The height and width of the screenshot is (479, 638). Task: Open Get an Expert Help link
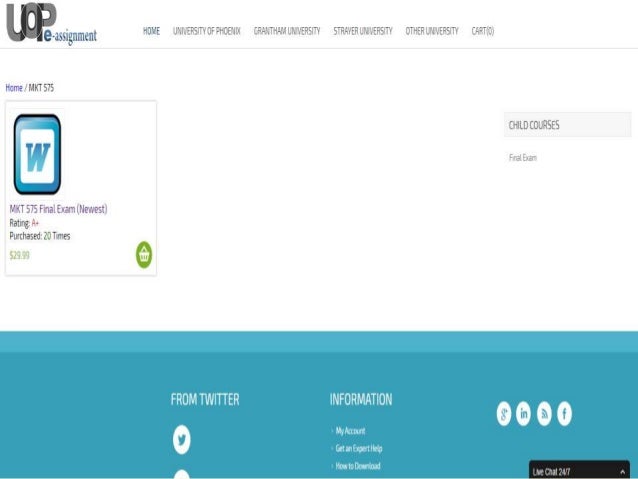click(x=359, y=448)
